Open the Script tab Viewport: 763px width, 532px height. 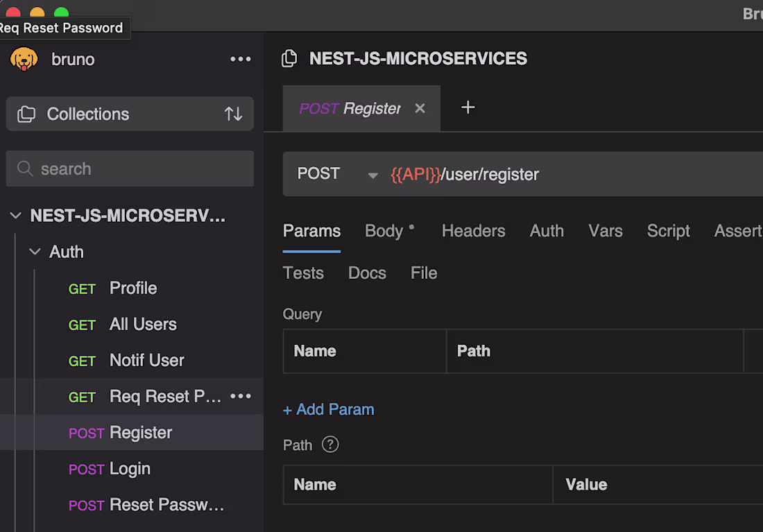[x=668, y=231]
